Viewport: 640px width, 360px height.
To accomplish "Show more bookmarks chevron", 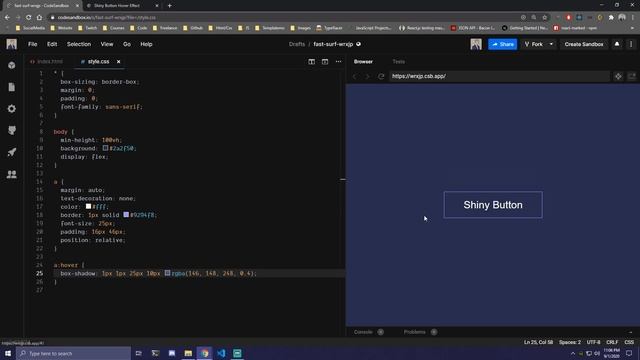I will tap(632, 28).
